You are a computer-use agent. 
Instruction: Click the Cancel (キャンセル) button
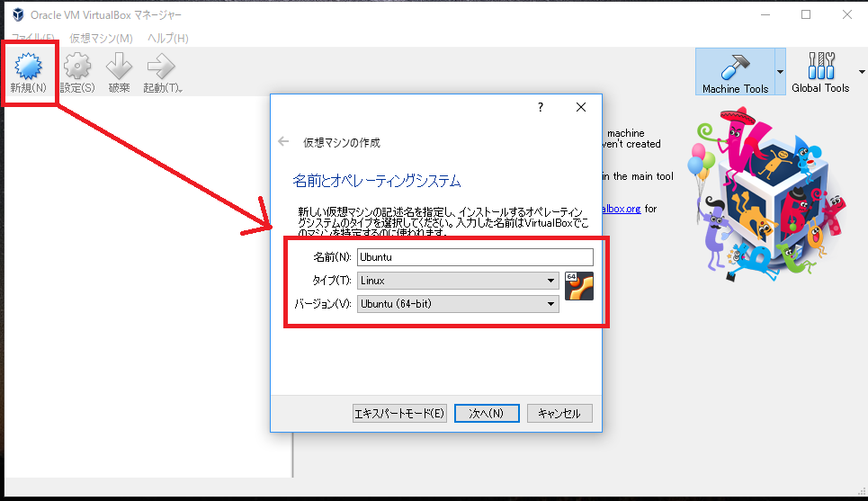(x=559, y=414)
